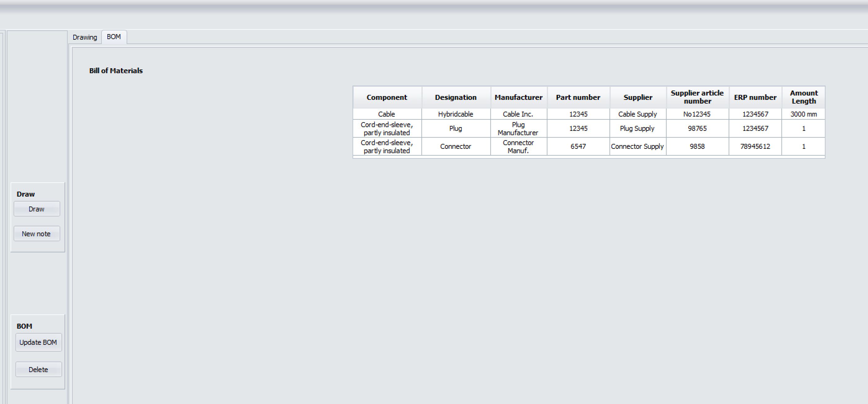
Task: Click the Draw button
Action: [37, 209]
